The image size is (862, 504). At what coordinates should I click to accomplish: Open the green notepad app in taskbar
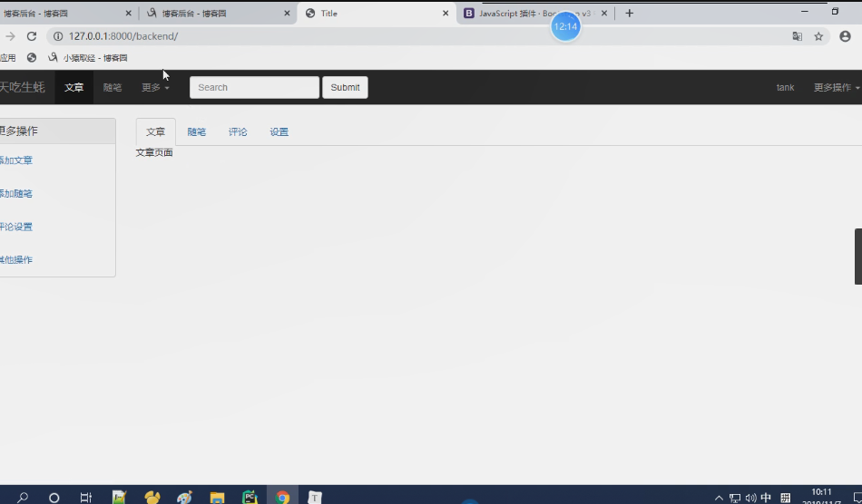(119, 498)
